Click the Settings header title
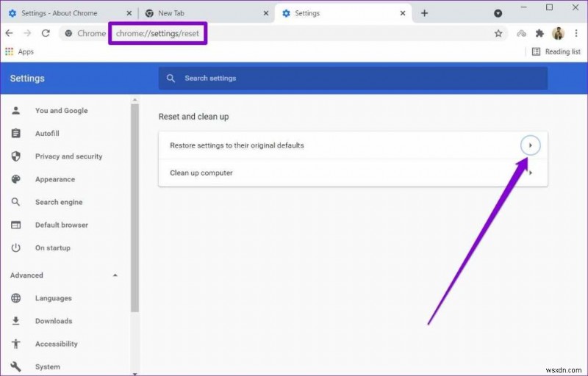 click(x=27, y=79)
